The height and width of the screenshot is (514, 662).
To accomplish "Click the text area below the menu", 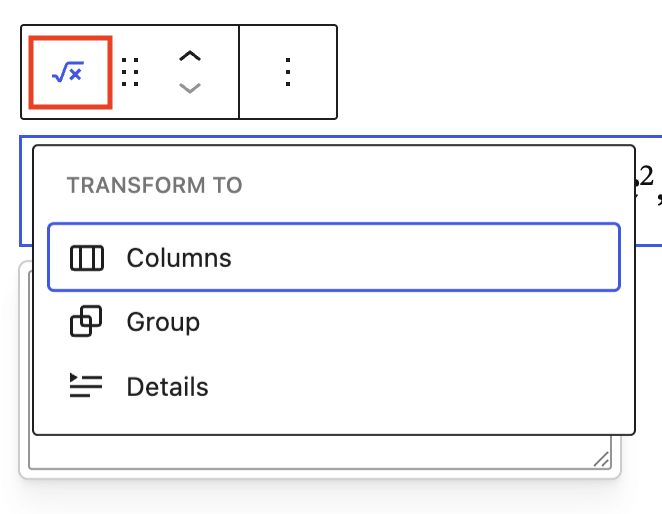I will coord(320,452).
